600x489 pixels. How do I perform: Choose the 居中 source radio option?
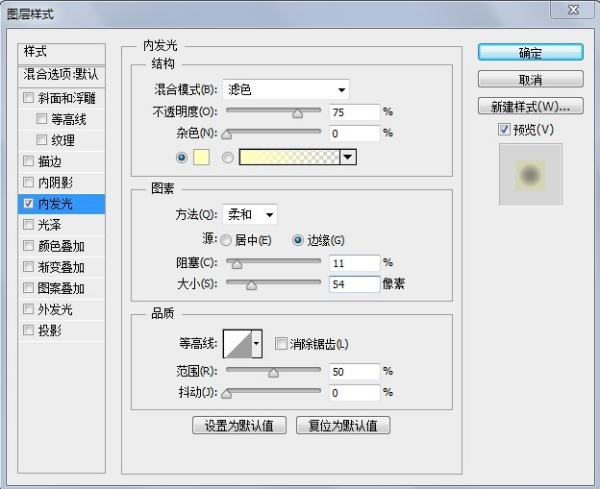tap(226, 240)
